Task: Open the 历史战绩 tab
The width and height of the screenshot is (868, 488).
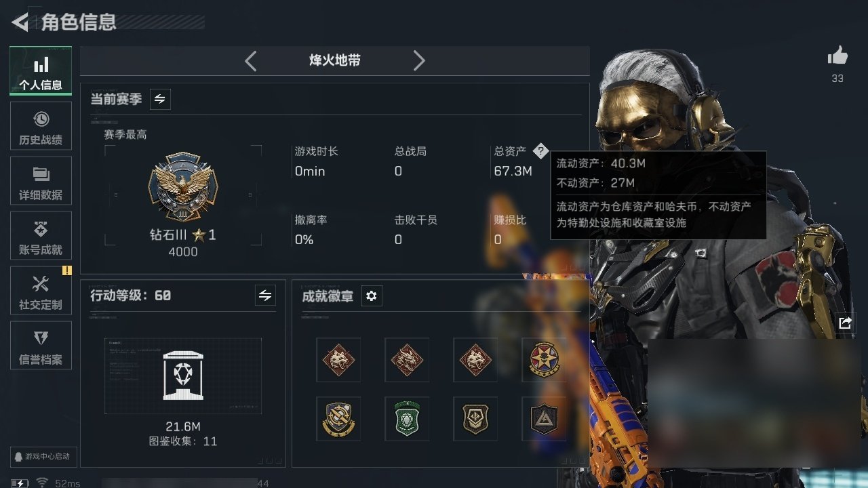Action: click(x=41, y=126)
